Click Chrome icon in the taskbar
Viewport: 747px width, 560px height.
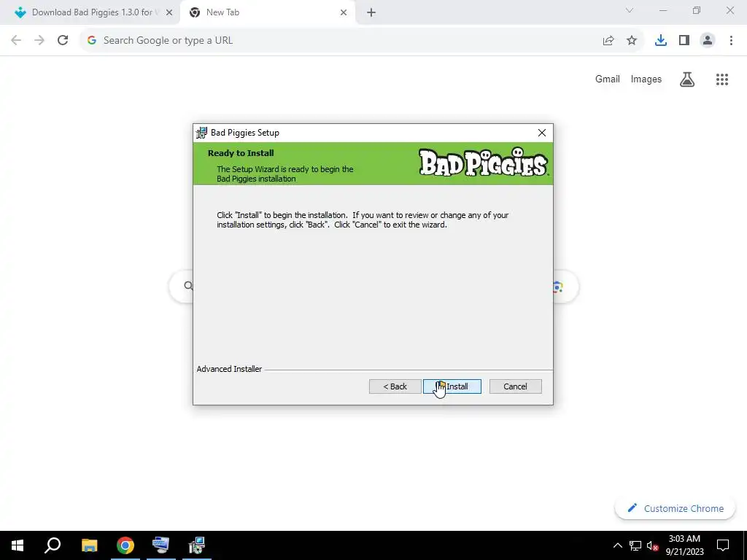[125, 545]
